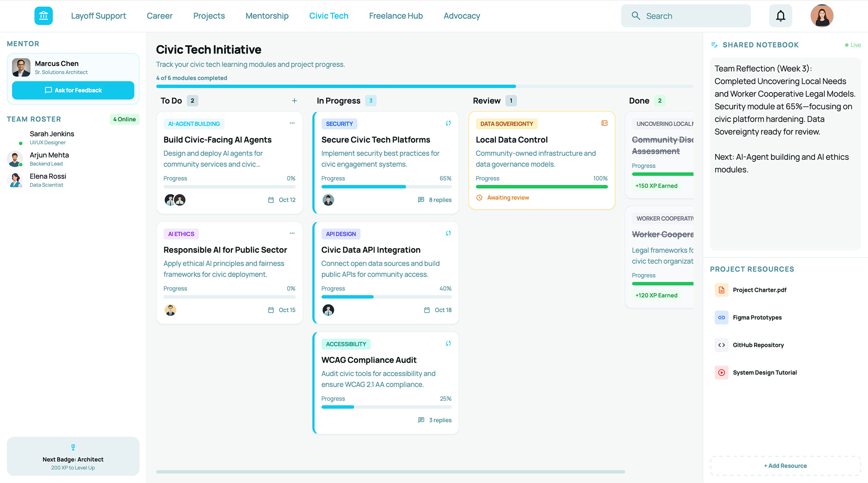This screenshot has width=868, height=483.
Task: Switch to the Freelance Hub tab
Action: click(x=396, y=16)
